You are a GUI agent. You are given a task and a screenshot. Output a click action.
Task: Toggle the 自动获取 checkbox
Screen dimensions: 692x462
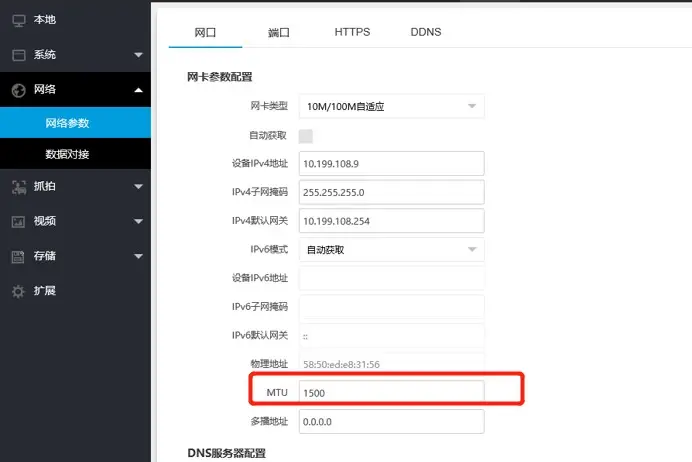point(306,136)
